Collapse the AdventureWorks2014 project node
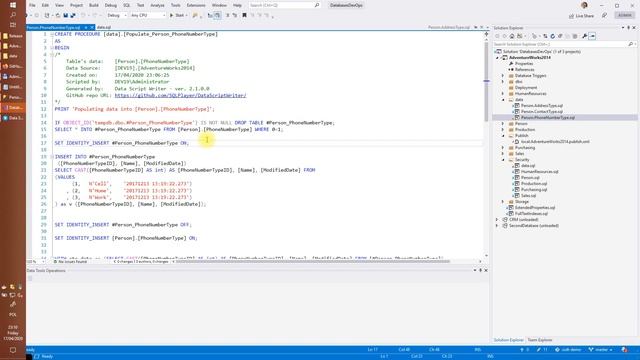 pyautogui.click(x=497, y=58)
